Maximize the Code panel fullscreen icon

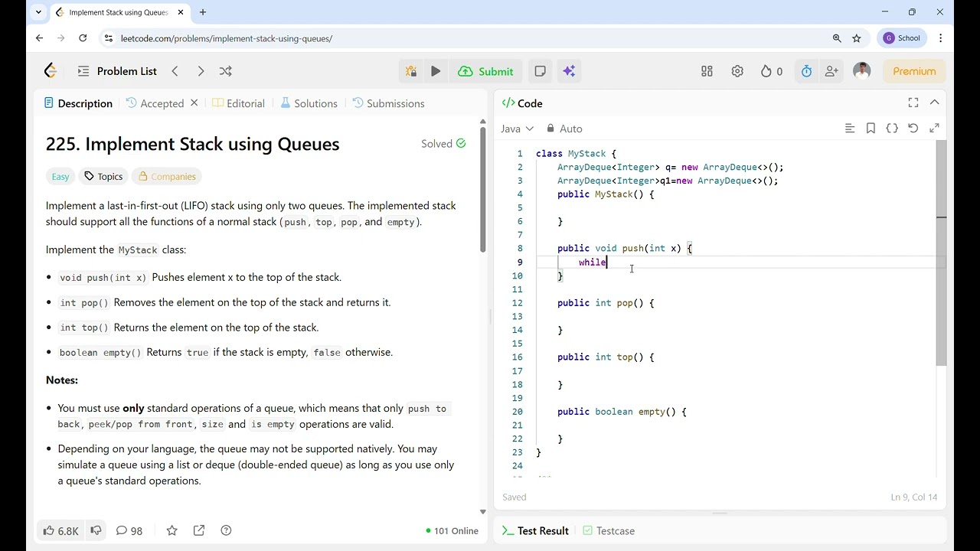[913, 103]
